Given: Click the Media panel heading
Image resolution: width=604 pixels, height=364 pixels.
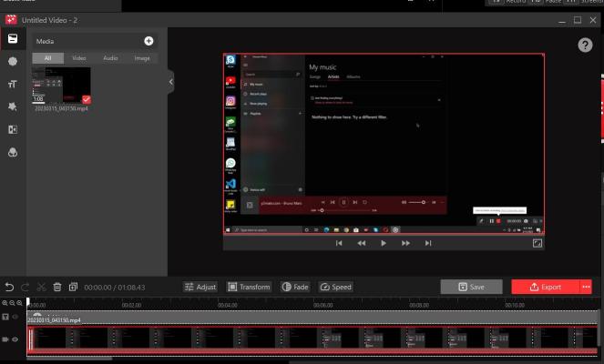Looking at the screenshot, I should 45,41.
